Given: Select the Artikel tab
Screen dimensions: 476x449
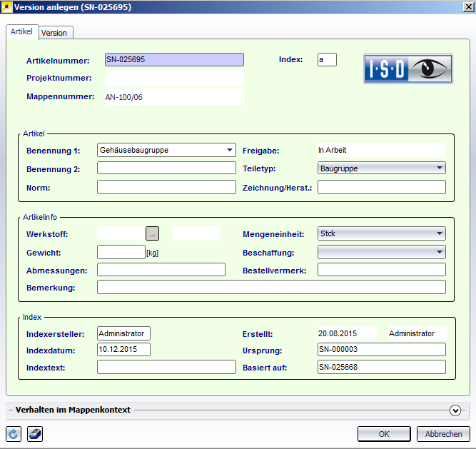Looking at the screenshot, I should point(21,32).
